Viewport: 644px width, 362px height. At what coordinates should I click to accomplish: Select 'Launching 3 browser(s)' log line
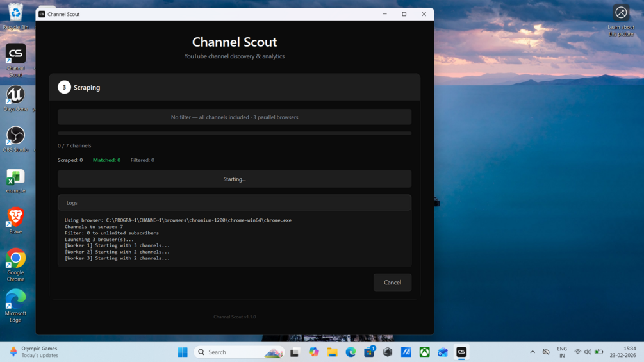pyautogui.click(x=99, y=239)
